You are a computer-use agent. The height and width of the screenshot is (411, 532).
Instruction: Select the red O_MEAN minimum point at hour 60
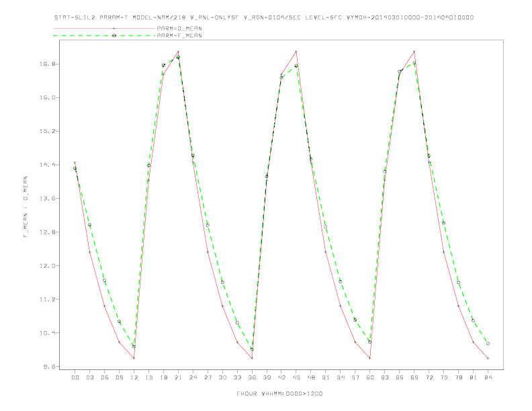[x=370, y=358]
